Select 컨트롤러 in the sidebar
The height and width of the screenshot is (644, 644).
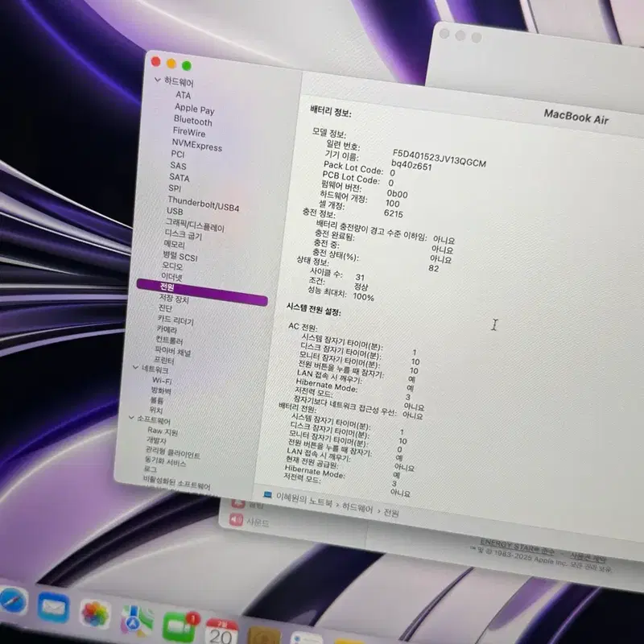(169, 341)
